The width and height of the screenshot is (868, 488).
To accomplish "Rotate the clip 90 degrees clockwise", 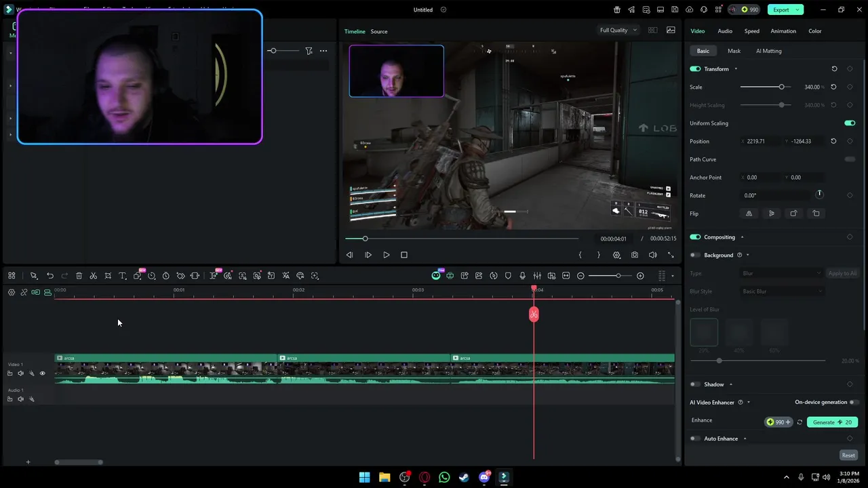I will [793, 213].
